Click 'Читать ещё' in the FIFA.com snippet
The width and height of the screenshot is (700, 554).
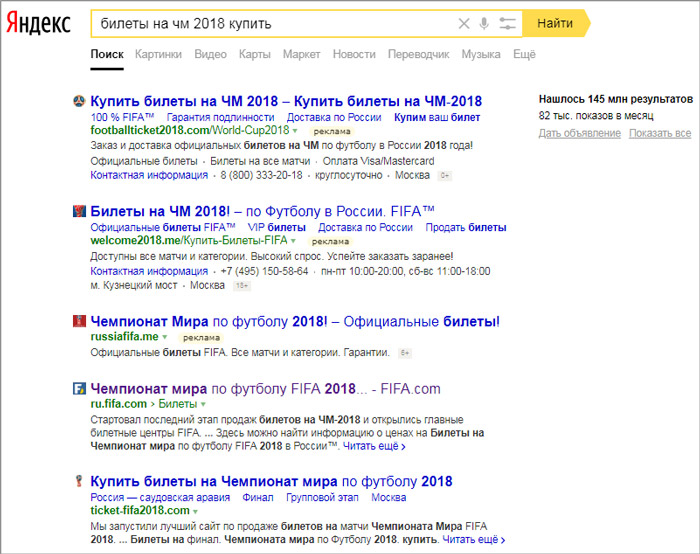374,446
